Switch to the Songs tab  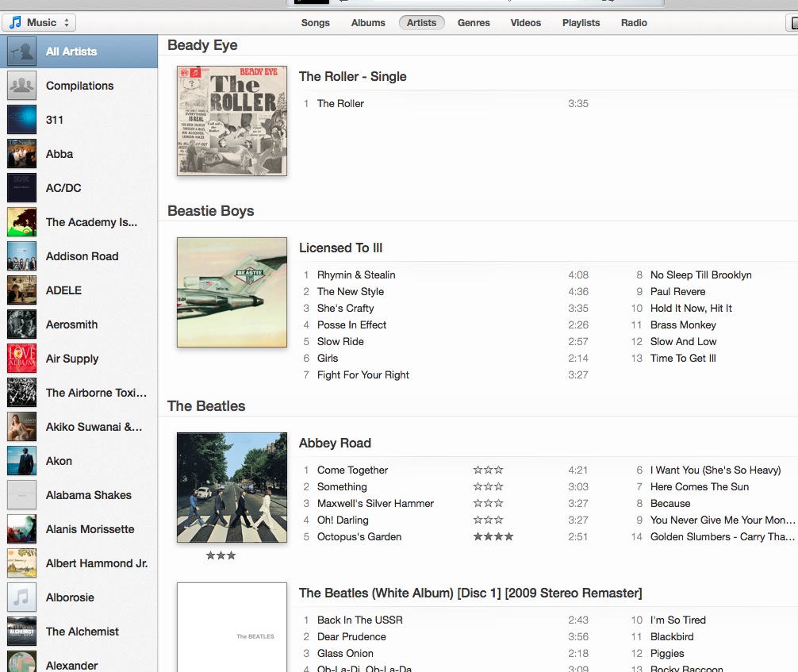tap(315, 23)
